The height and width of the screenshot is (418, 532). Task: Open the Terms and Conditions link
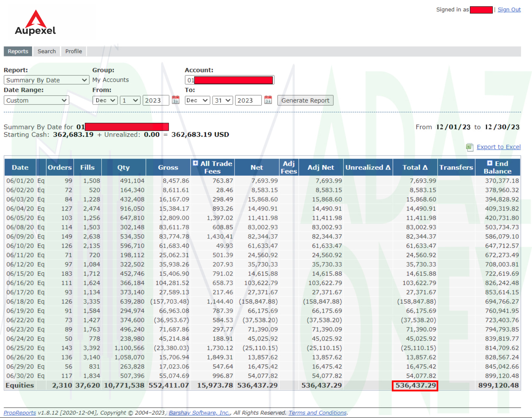click(318, 413)
